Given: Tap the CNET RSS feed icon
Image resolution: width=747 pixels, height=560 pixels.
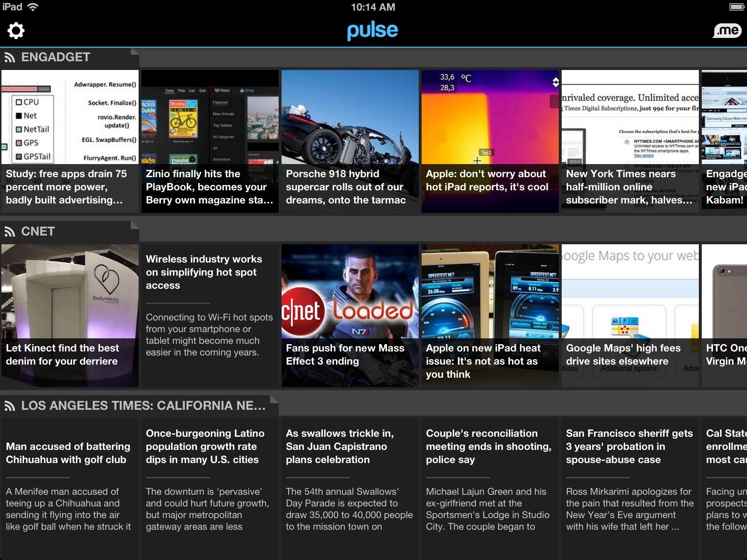Looking at the screenshot, I should coord(10,232).
